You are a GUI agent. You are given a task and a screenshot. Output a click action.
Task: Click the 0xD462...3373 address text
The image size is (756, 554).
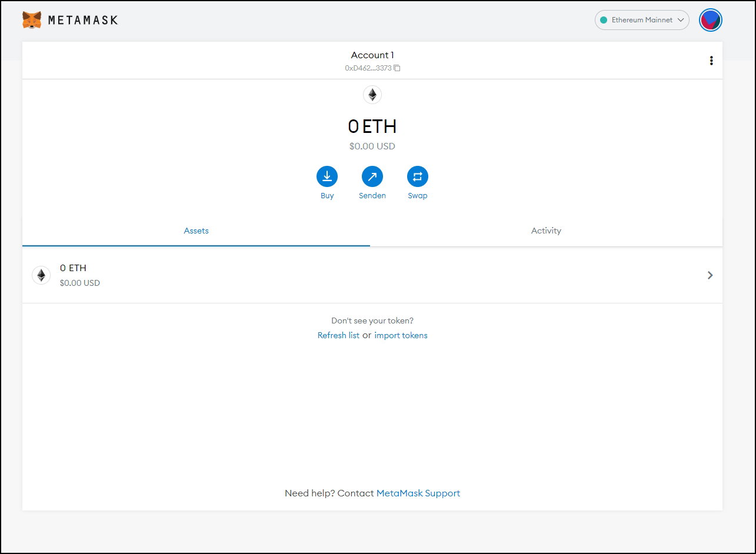pos(368,68)
